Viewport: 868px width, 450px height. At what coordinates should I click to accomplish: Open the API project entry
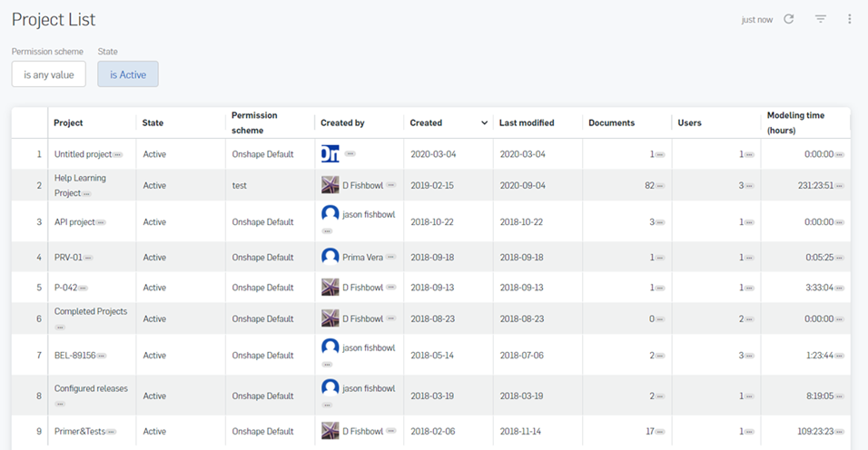(x=74, y=221)
